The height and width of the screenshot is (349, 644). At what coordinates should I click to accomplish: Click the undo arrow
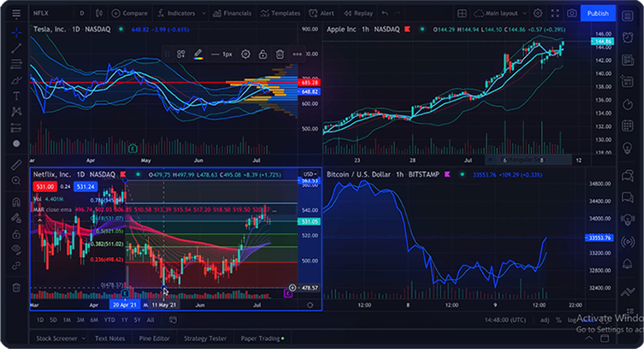tap(385, 13)
